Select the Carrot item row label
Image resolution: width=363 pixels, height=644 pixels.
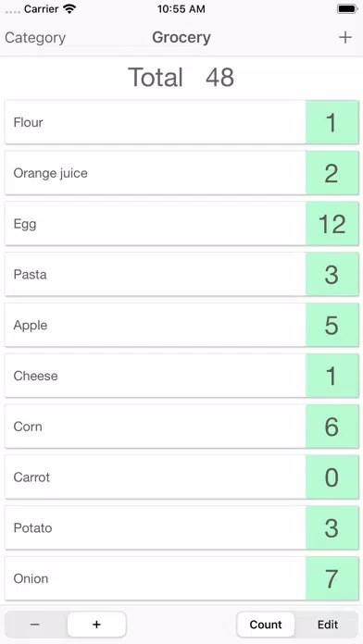tap(31, 477)
